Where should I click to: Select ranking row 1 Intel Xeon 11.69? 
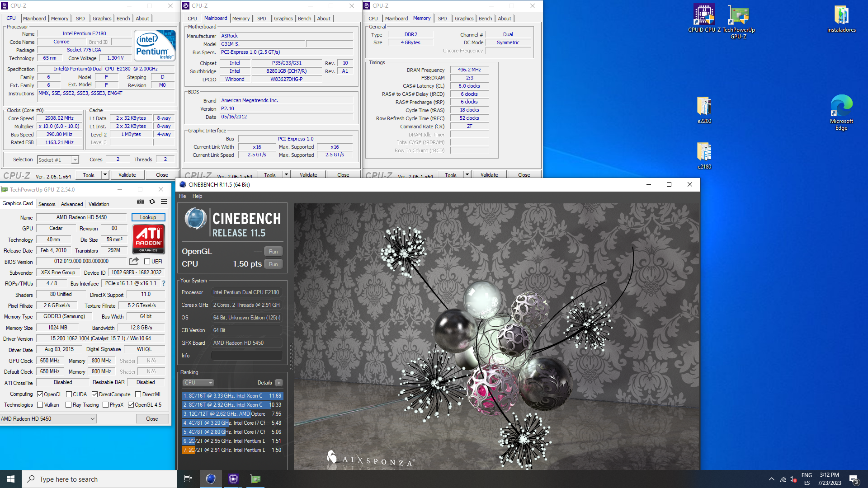pos(232,396)
